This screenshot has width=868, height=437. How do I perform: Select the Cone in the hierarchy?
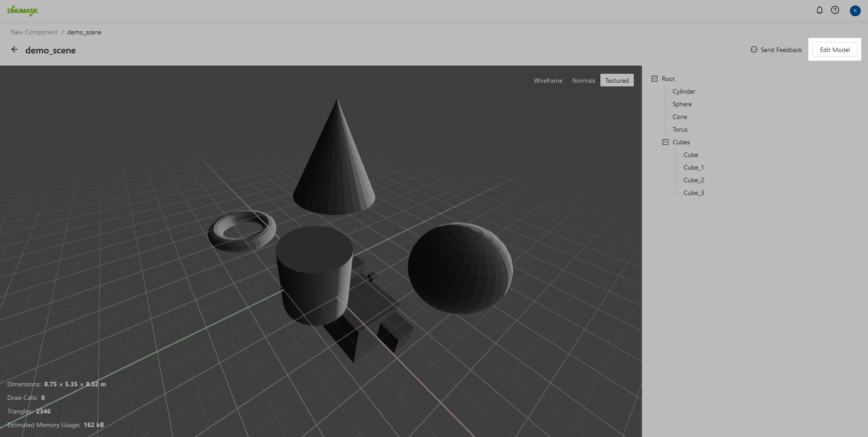(679, 116)
